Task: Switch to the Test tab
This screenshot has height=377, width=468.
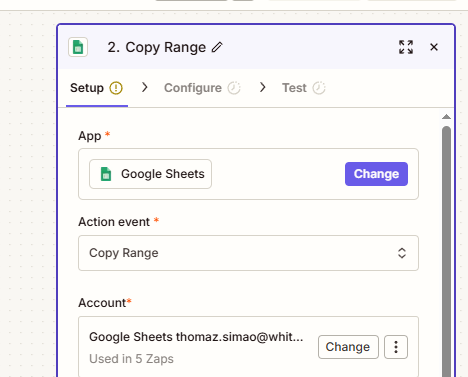Action: tap(304, 88)
